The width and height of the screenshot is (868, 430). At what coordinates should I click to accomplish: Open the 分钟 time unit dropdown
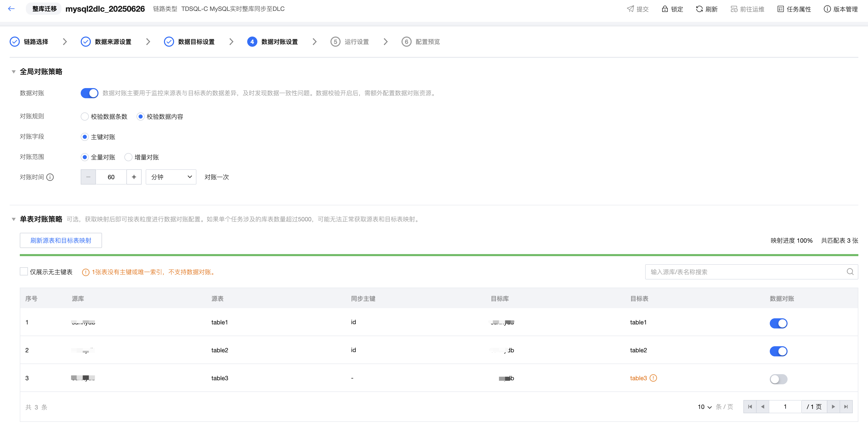point(171,177)
